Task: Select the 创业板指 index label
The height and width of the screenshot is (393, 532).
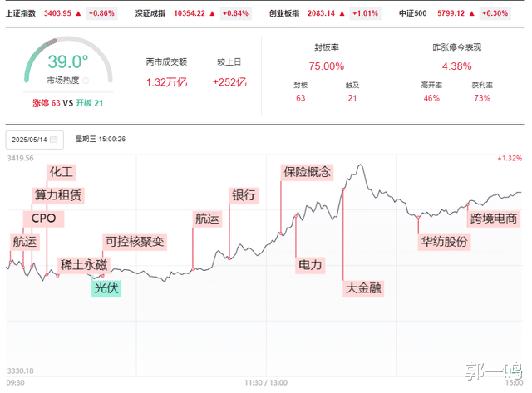Action: click(x=285, y=14)
